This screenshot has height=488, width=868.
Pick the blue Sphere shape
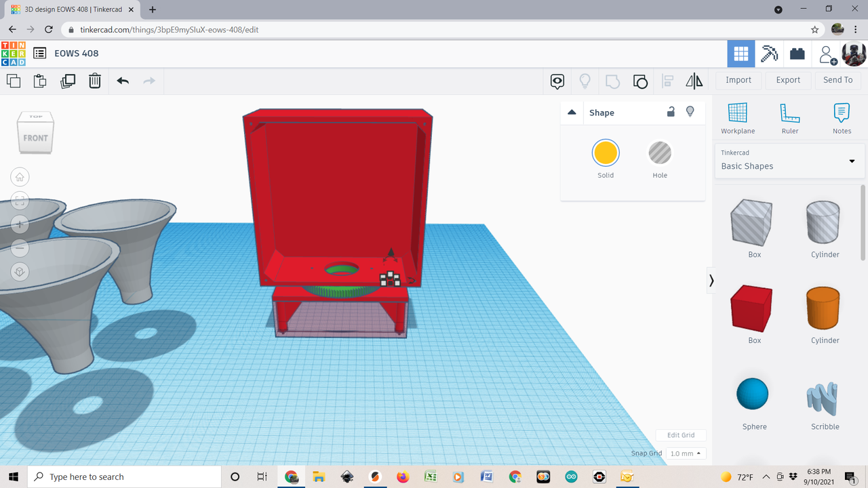pos(753,394)
